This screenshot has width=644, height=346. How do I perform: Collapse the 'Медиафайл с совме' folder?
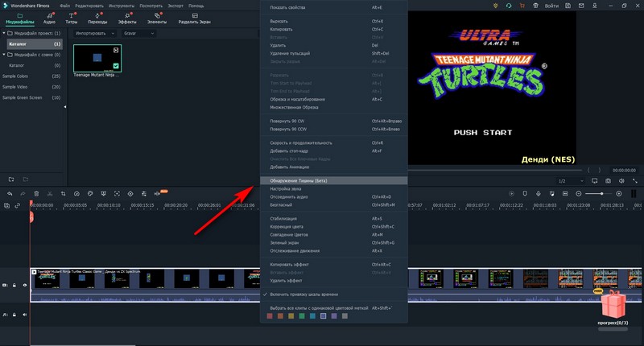(4, 54)
